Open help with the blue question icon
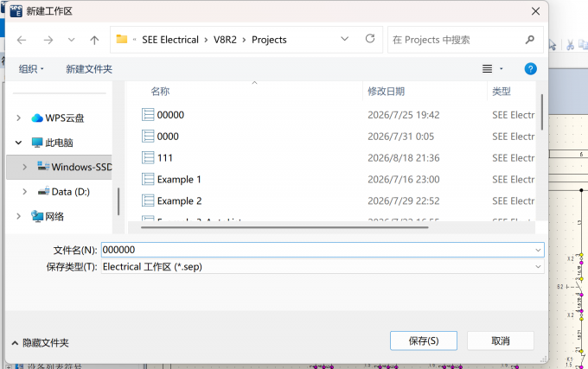Image resolution: width=588 pixels, height=369 pixels. coord(530,69)
